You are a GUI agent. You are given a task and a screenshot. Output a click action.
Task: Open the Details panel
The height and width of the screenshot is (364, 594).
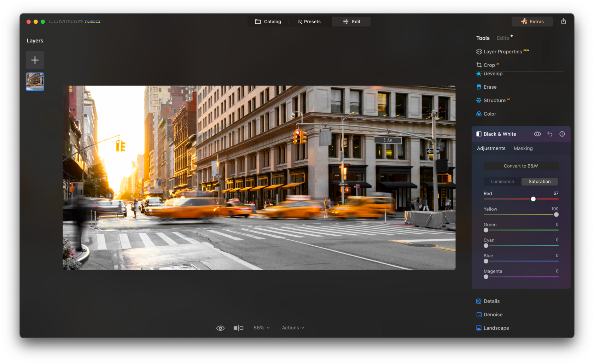click(491, 301)
